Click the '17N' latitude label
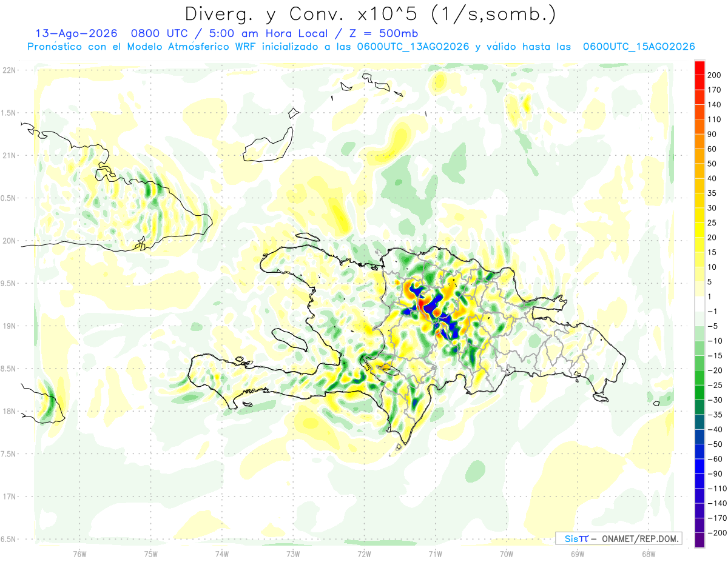Screen dimensions: 728x562 click(9, 497)
